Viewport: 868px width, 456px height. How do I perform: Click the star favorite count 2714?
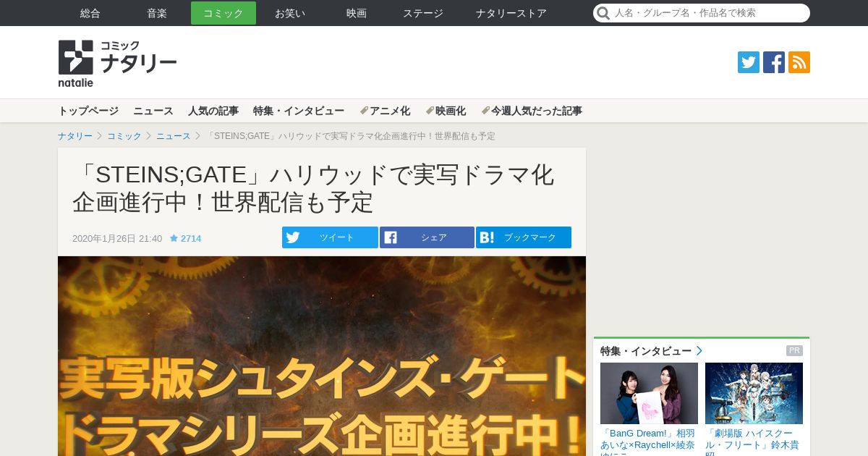pyautogui.click(x=186, y=238)
